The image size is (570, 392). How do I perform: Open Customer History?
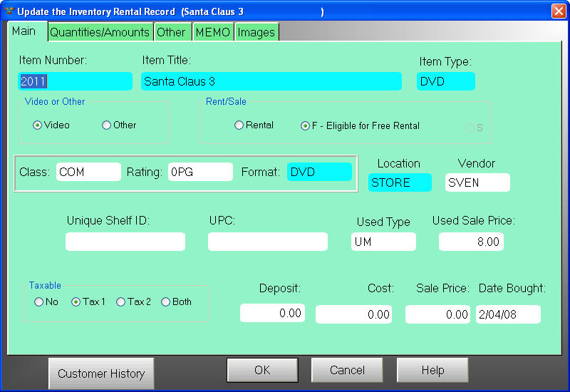(x=101, y=373)
